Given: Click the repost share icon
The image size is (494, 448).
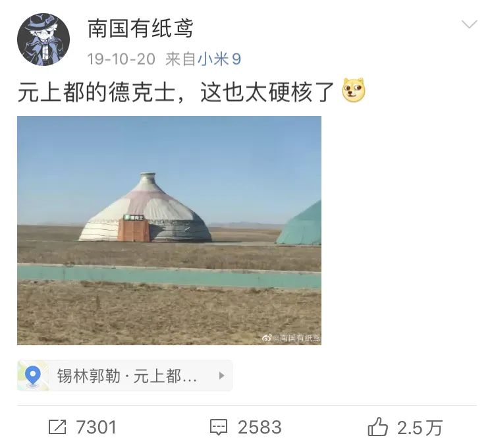Looking at the screenshot, I should (57, 427).
